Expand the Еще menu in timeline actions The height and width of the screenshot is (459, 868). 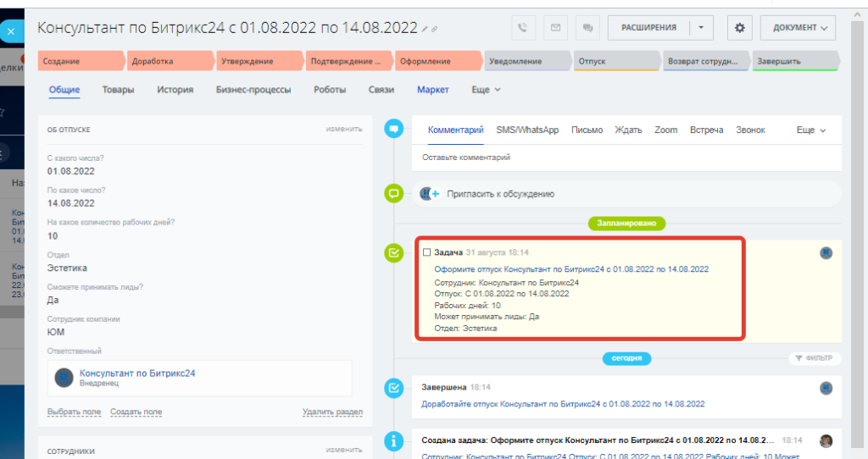tap(811, 130)
